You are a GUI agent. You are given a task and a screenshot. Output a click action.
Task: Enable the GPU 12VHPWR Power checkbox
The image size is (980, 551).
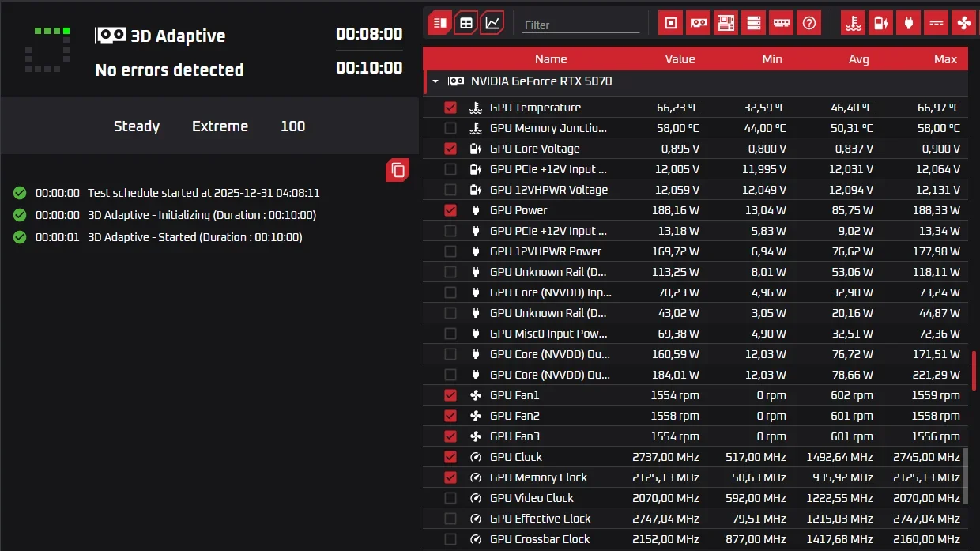point(450,251)
